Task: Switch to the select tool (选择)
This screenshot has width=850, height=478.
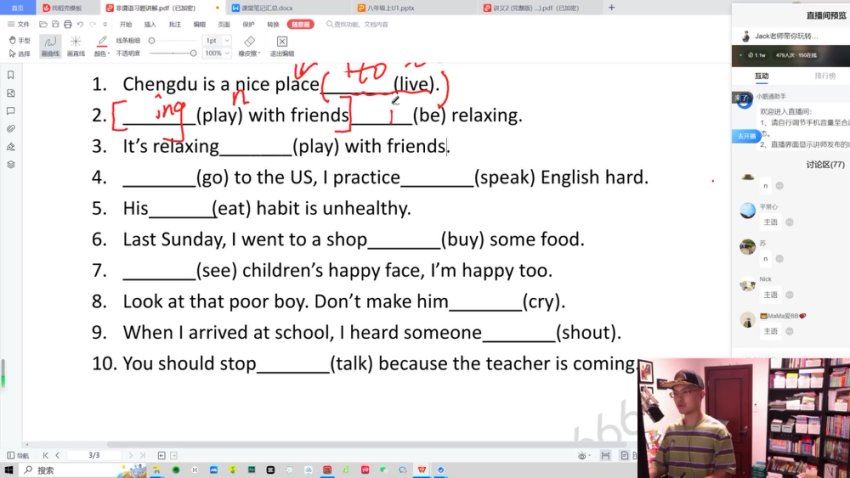Action: tap(19, 53)
